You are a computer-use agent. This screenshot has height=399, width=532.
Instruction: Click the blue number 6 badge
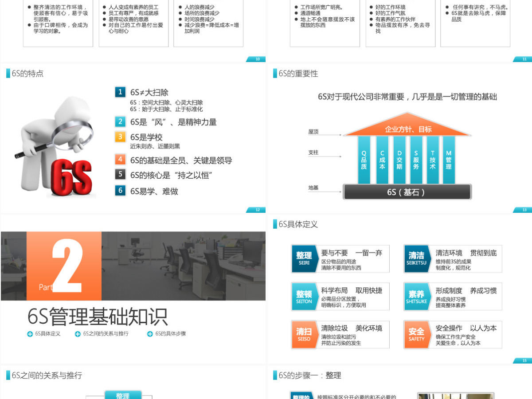pos(120,191)
